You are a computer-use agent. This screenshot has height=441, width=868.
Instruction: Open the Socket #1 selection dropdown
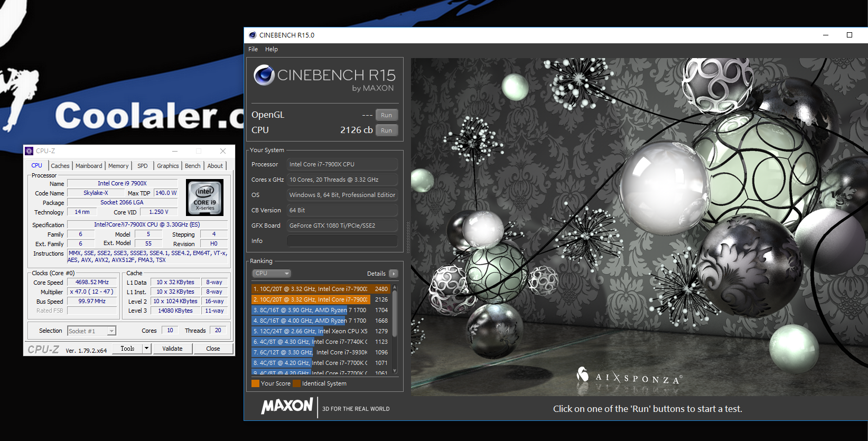[x=91, y=331]
